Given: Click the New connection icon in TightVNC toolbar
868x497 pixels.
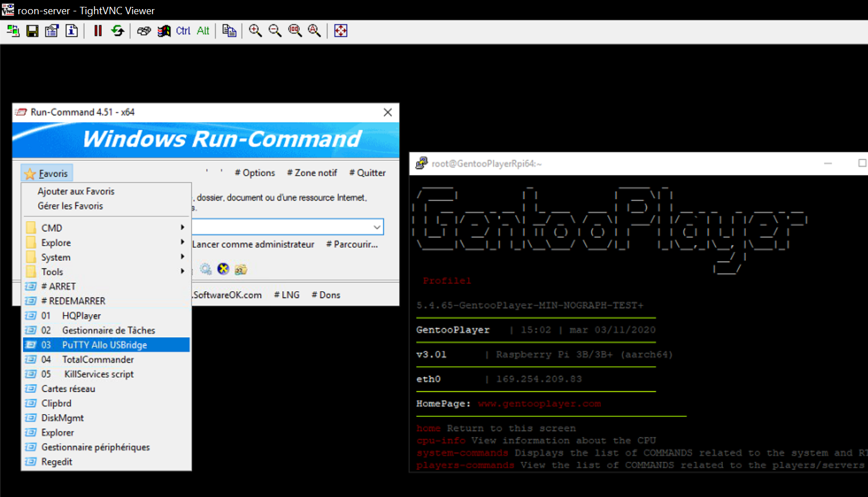Looking at the screenshot, I should (13, 31).
